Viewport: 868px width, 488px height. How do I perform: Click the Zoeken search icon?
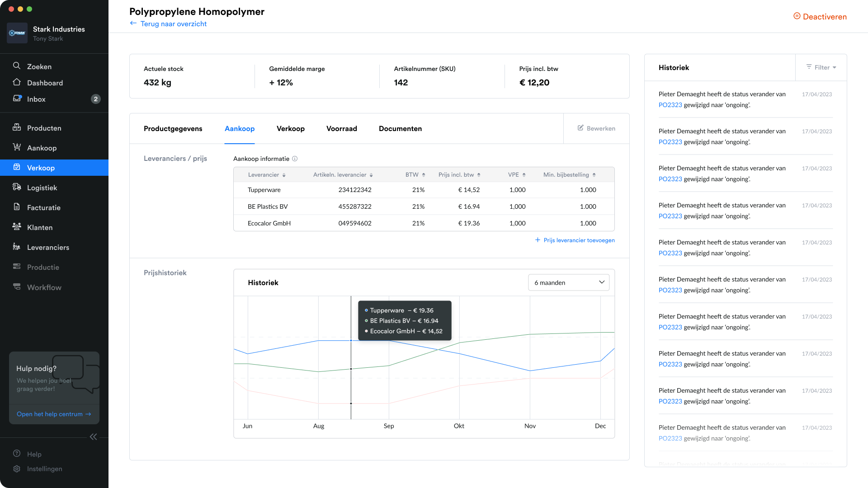[x=17, y=66]
